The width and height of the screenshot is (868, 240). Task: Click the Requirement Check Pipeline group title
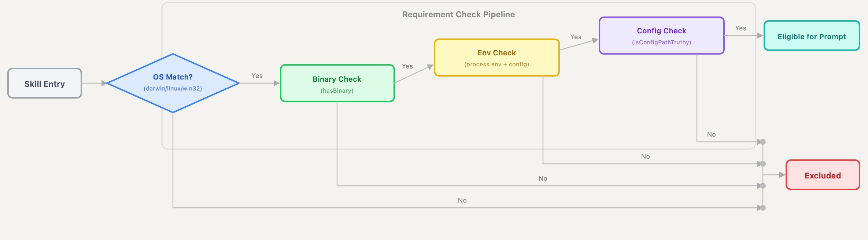[458, 15]
